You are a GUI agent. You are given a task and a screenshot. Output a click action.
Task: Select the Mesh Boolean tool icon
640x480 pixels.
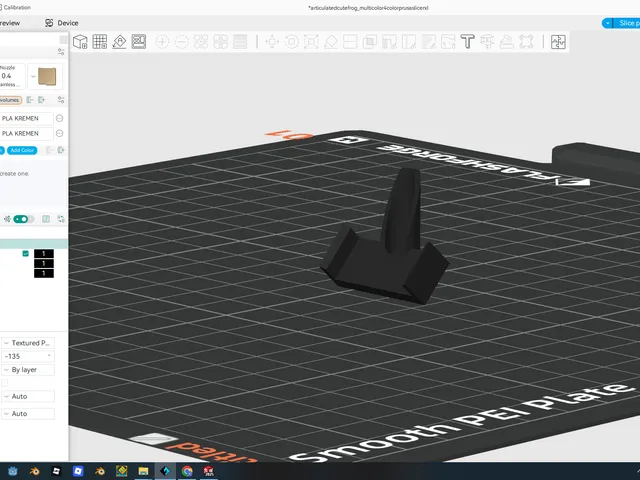point(370,42)
